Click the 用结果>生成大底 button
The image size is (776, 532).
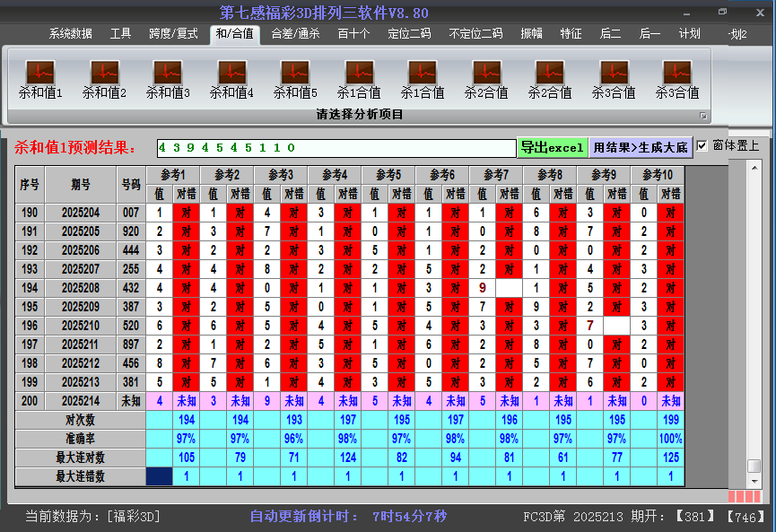coord(641,147)
